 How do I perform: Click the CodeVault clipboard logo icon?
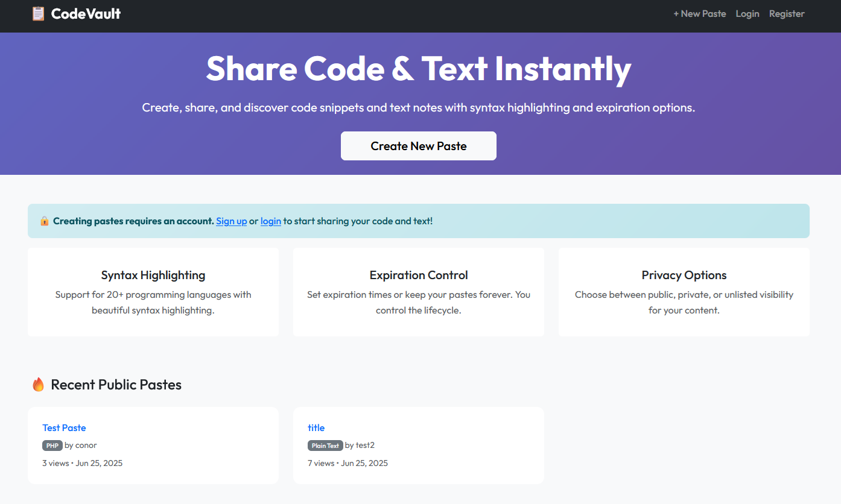tap(38, 13)
